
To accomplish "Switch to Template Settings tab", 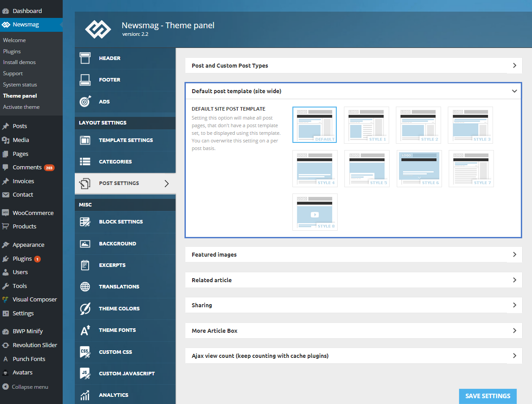I will [x=125, y=140].
